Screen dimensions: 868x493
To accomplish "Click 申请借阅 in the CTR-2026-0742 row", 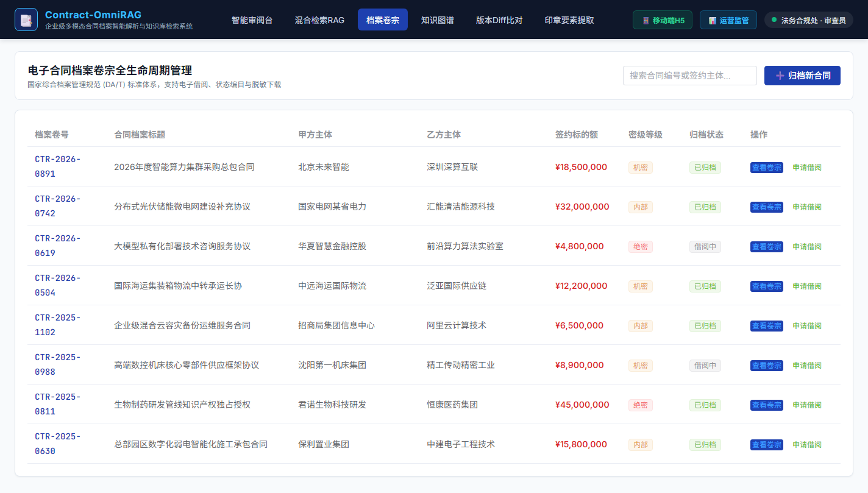I will coord(807,207).
